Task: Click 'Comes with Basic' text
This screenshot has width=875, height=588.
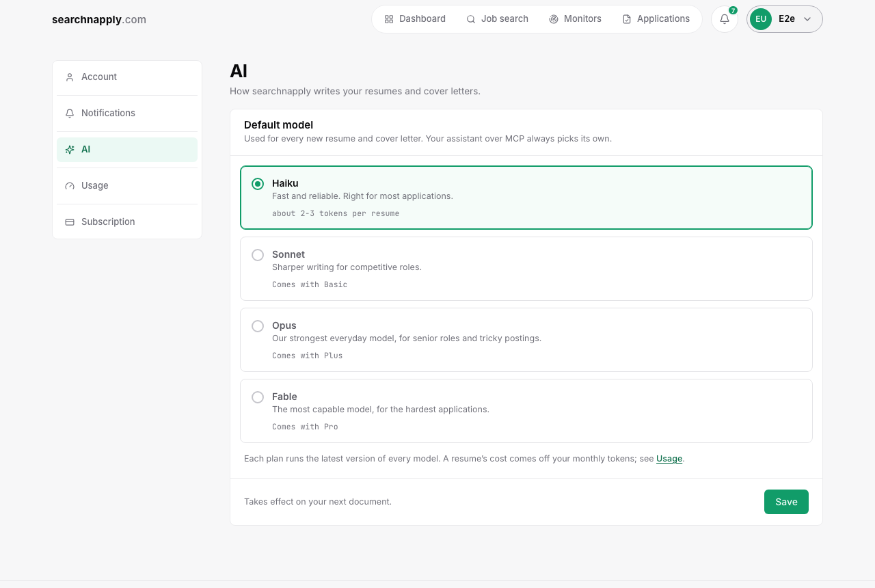Action: click(310, 284)
